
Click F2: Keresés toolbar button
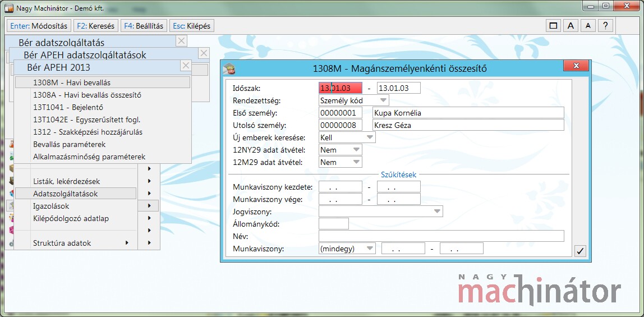[x=96, y=26]
